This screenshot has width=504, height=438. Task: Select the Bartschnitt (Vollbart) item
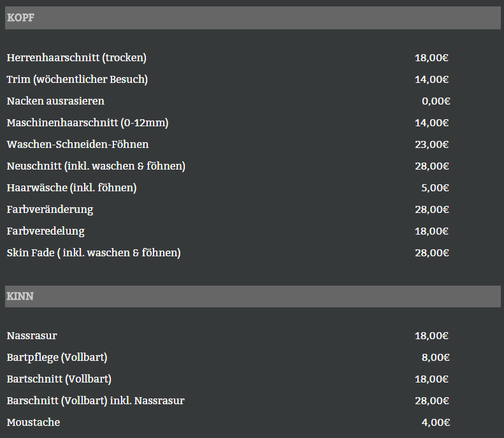click(59, 379)
